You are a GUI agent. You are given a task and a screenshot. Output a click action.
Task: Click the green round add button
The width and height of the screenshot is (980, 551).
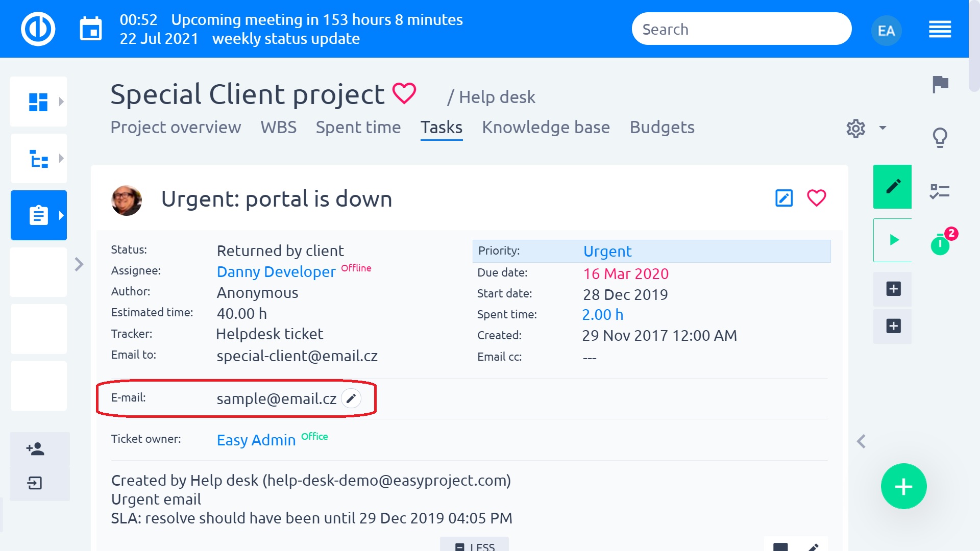tap(903, 486)
